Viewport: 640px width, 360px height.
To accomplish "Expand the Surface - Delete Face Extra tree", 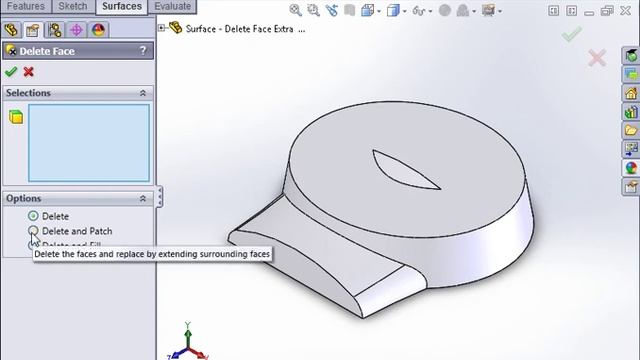I will (162, 28).
